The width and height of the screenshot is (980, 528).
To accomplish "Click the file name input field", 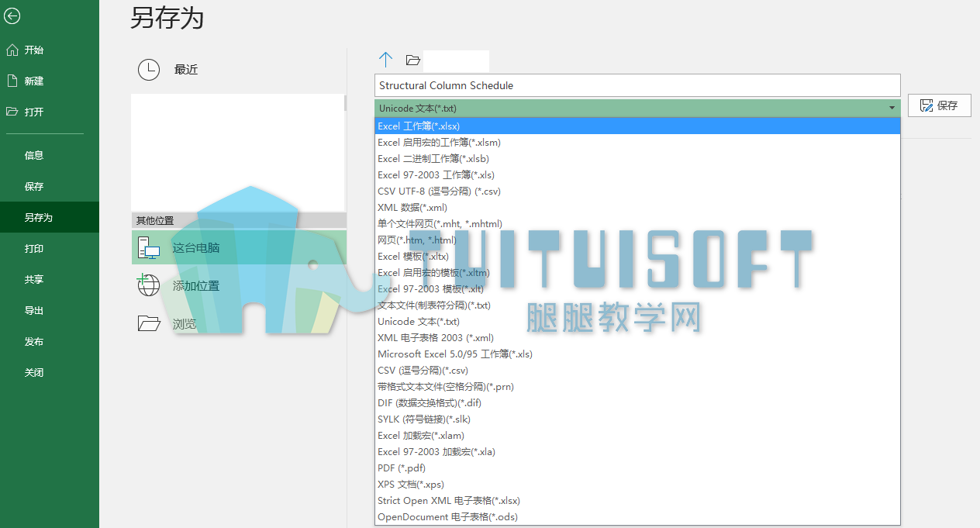I will 637,85.
